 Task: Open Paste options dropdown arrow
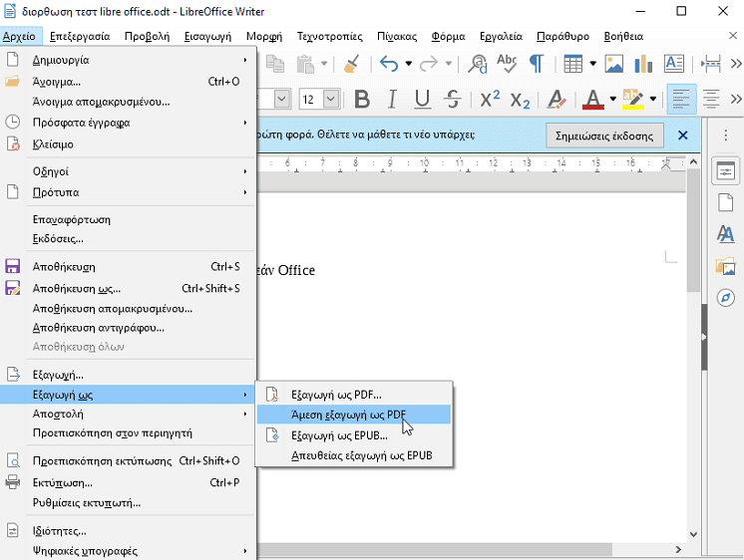[323, 64]
